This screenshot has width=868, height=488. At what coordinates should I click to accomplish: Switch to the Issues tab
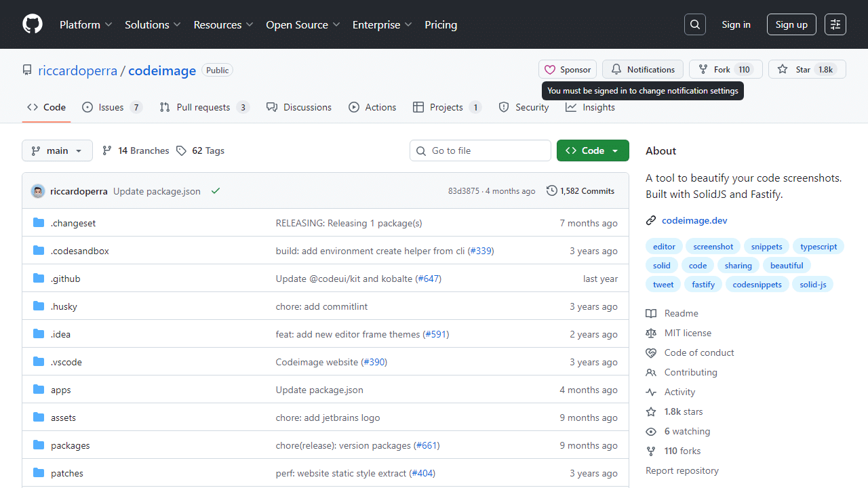pyautogui.click(x=112, y=107)
